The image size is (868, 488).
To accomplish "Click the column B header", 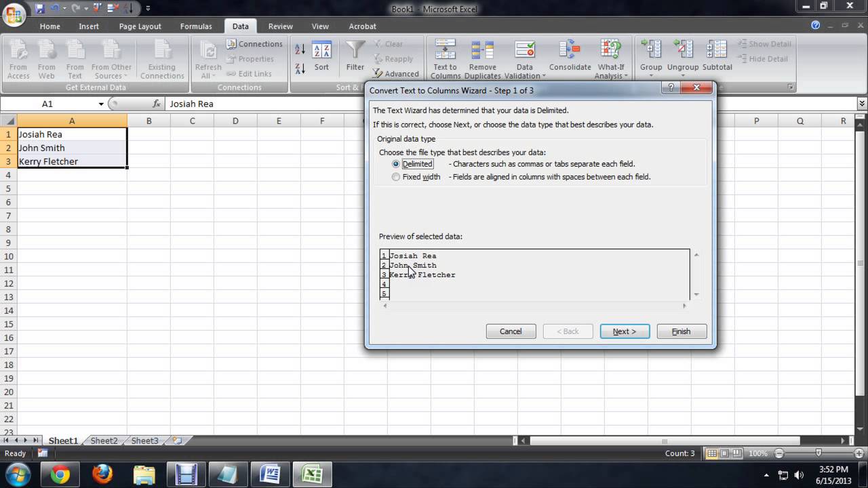I will 149,121.
